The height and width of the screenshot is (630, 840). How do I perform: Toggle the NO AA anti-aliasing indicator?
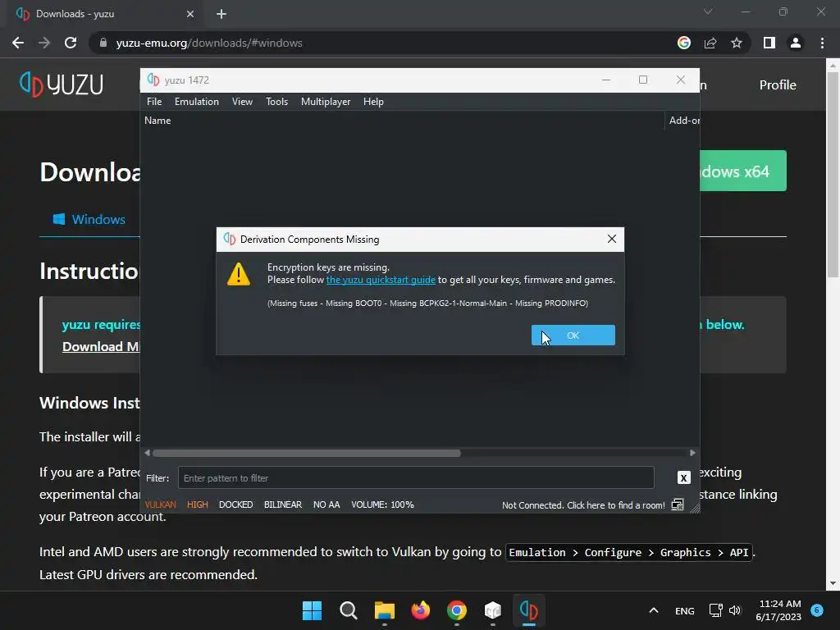point(326,504)
